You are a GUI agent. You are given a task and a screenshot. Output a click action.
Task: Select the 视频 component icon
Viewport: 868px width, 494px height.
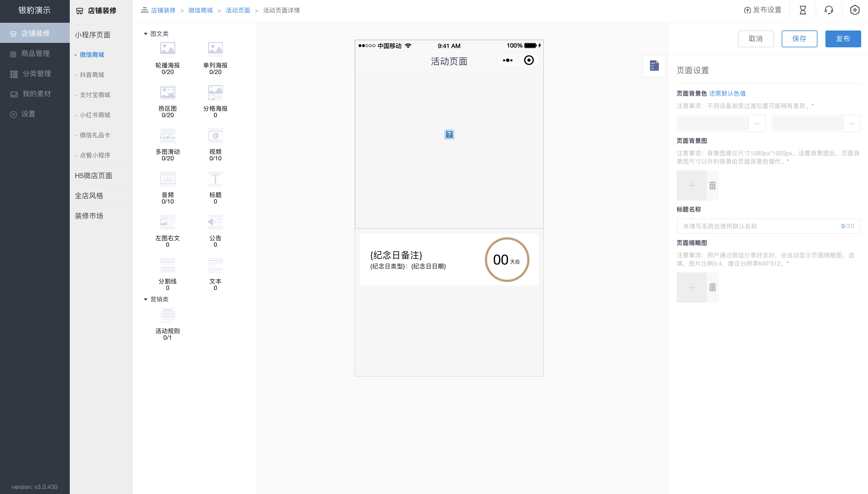[x=215, y=135]
